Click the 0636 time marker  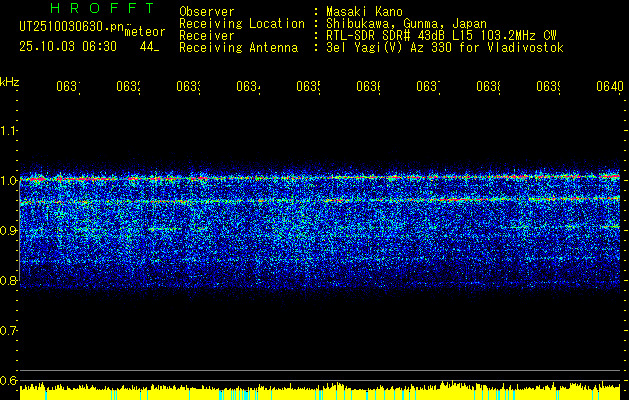(x=368, y=87)
